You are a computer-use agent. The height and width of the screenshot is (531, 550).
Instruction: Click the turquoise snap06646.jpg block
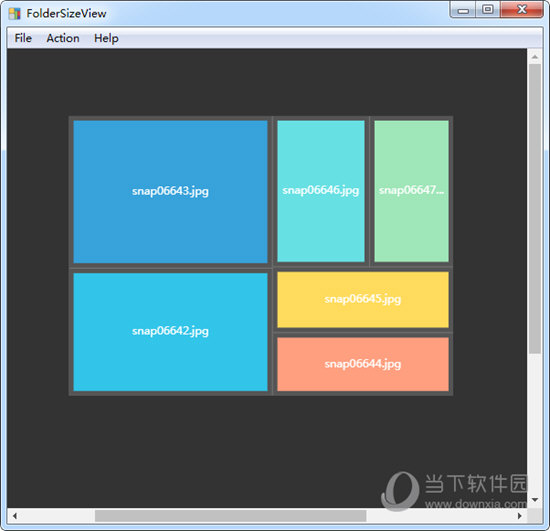321,191
